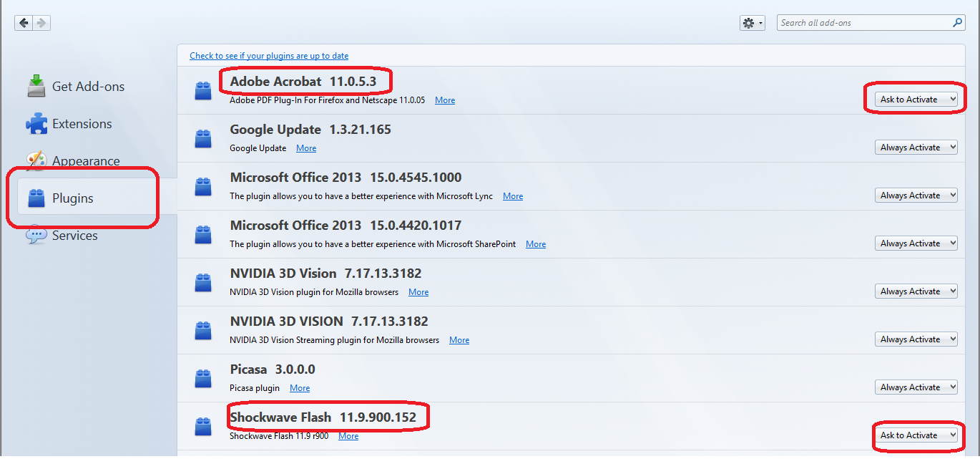Screen dimensions: 980x464
Task: Open the Get Add-ons section
Action: (x=88, y=87)
